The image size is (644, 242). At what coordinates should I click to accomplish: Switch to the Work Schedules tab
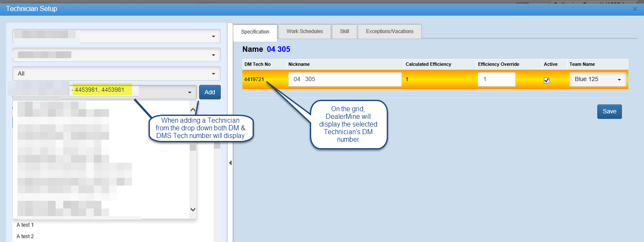(x=304, y=31)
